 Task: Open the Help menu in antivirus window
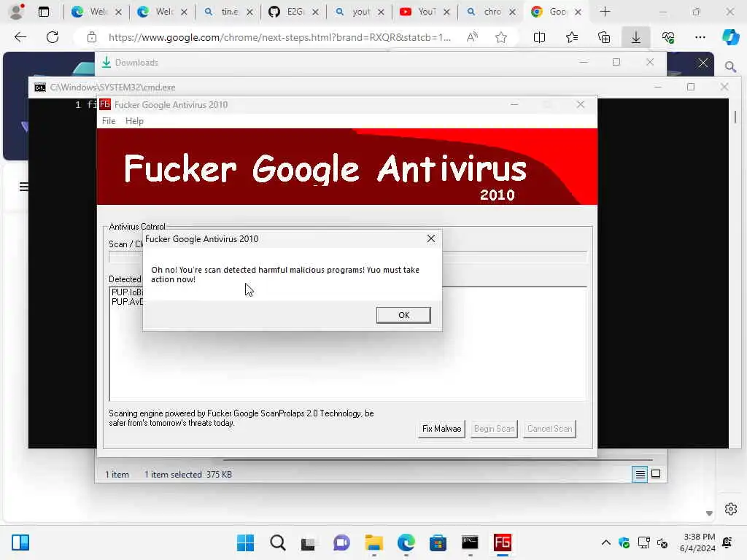point(134,121)
